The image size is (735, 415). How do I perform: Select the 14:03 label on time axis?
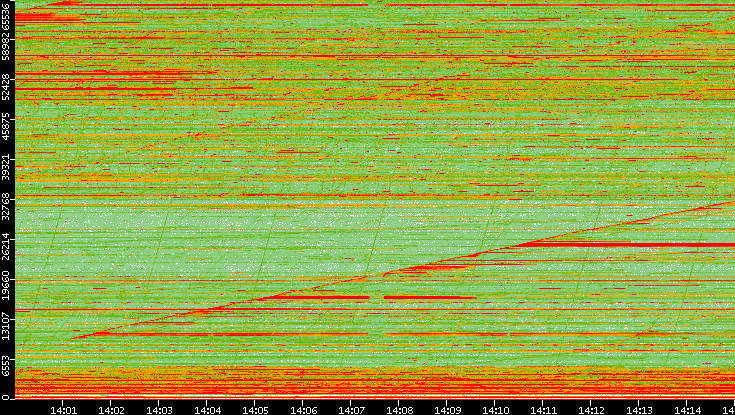[x=159, y=410]
